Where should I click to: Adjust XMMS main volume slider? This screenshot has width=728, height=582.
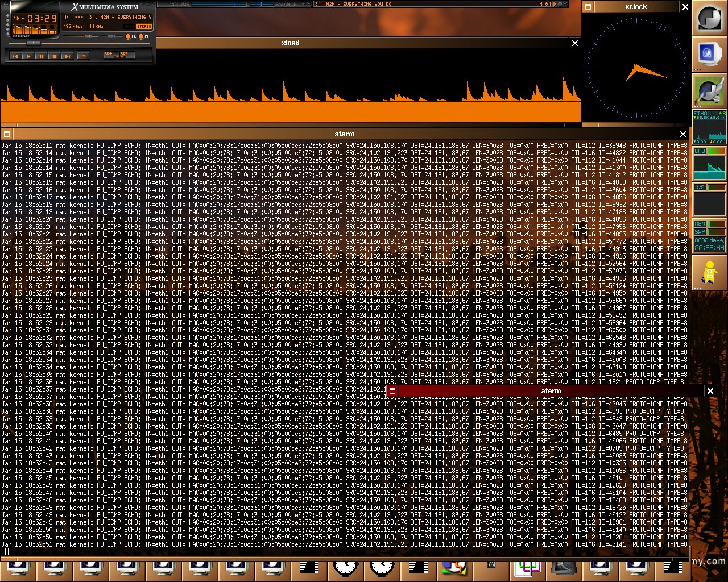tap(80, 36)
